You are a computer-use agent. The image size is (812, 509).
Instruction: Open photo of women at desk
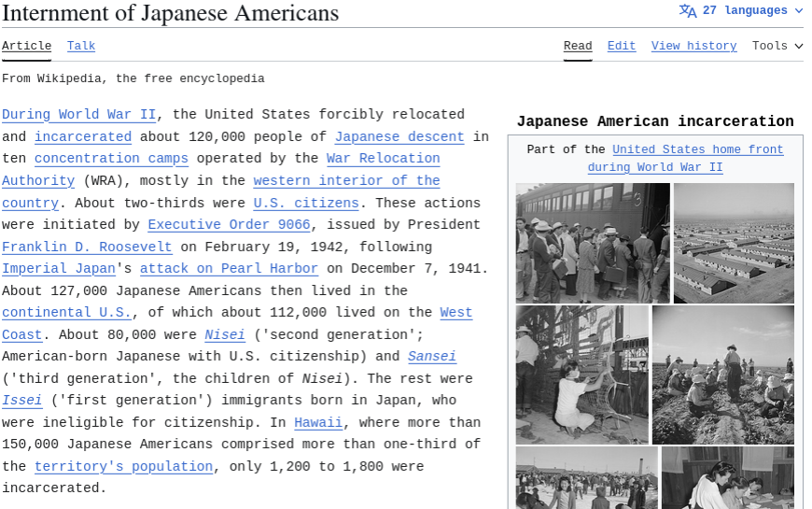[728, 478]
